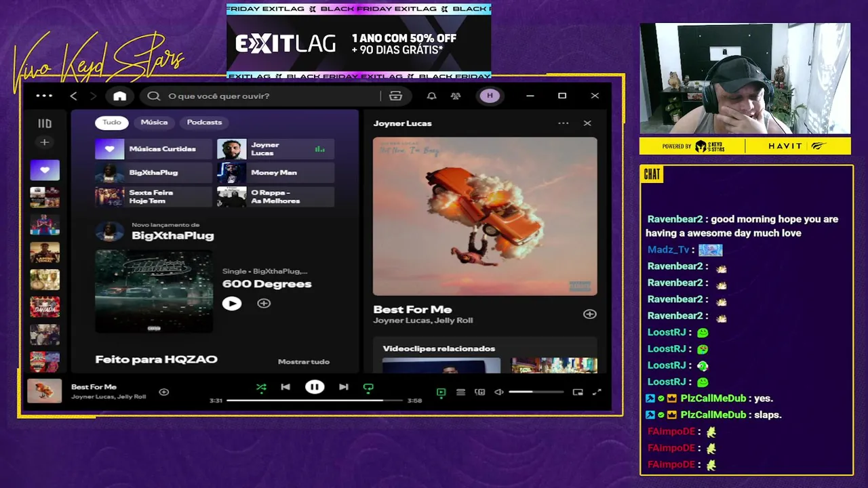Open the 'H' profile avatar menu
The image size is (868, 488).
tap(490, 96)
